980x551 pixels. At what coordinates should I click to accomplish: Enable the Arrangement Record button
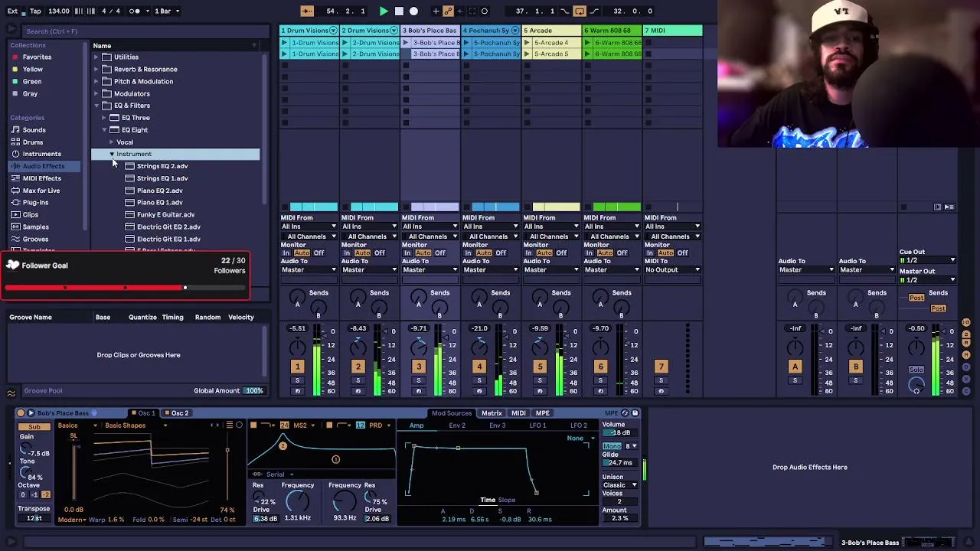pyautogui.click(x=413, y=11)
